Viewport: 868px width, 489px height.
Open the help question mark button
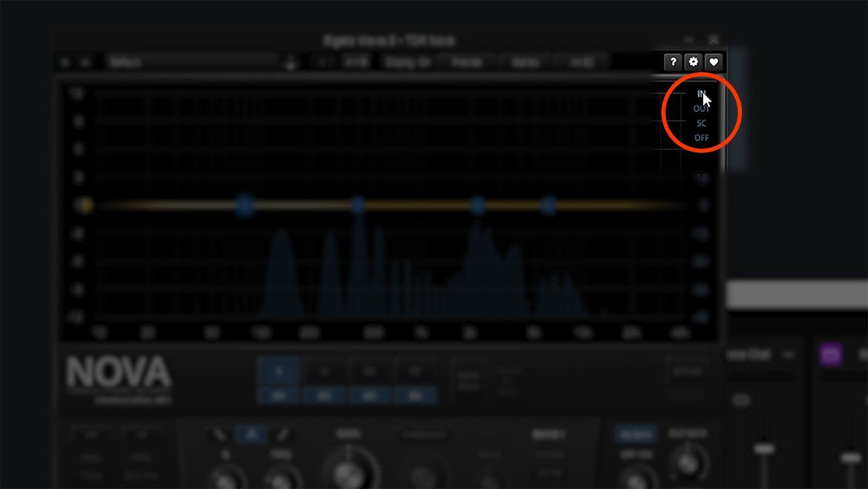pyautogui.click(x=673, y=62)
